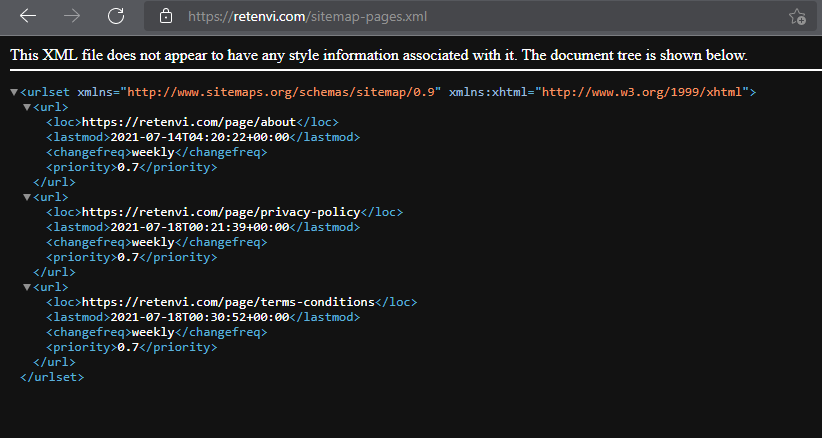Click the browser back arrow
The width and height of the screenshot is (822, 438).
28,16
